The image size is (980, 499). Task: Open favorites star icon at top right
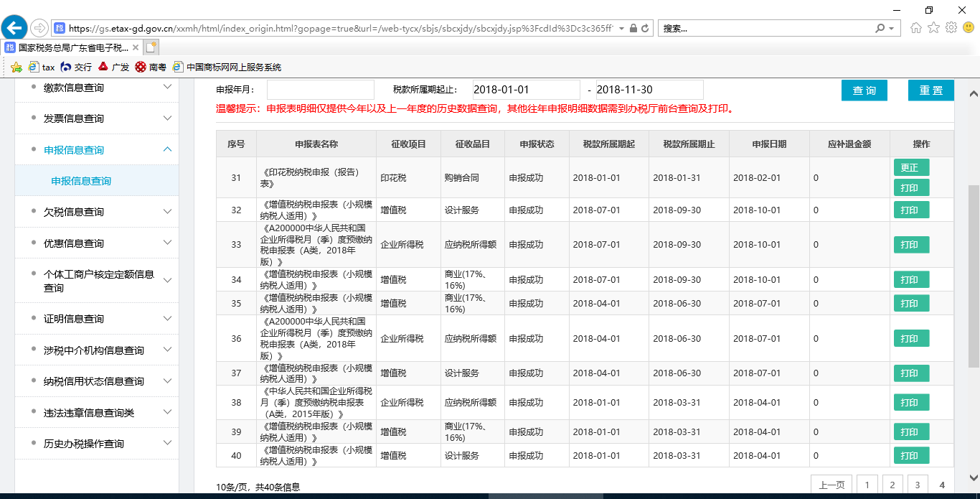coord(933,28)
